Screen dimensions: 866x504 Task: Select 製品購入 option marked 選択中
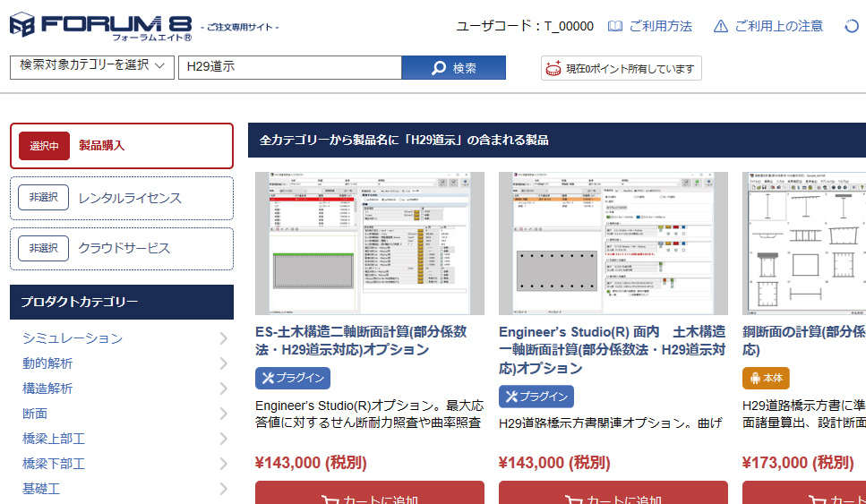(x=122, y=146)
